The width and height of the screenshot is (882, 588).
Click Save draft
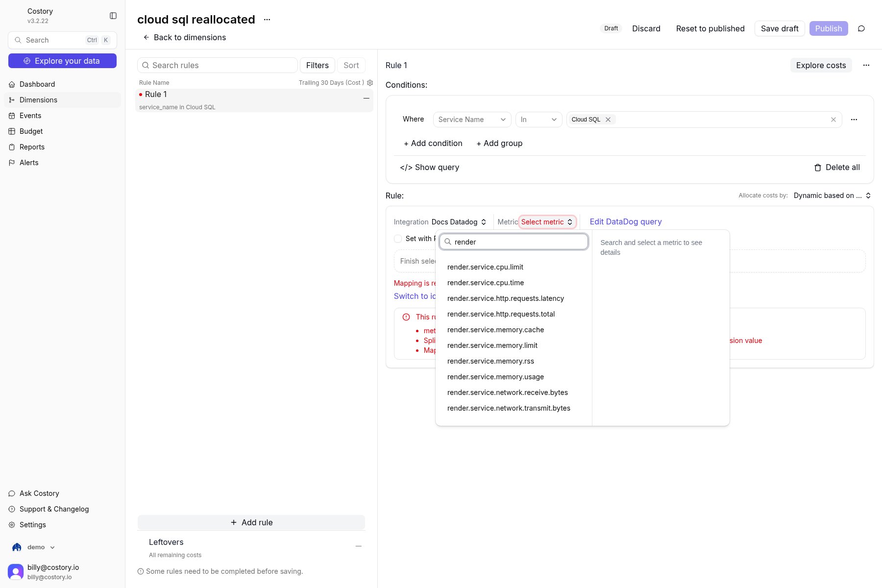[780, 28]
